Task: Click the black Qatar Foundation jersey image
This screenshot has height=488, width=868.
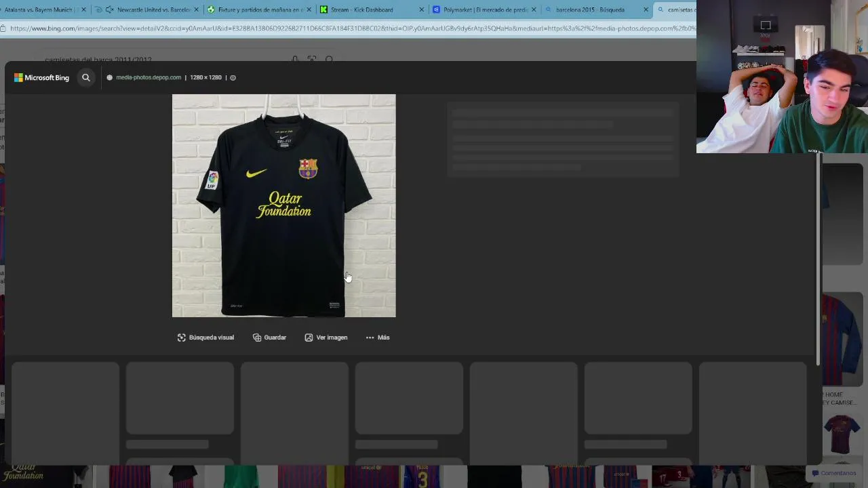Action: click(283, 205)
